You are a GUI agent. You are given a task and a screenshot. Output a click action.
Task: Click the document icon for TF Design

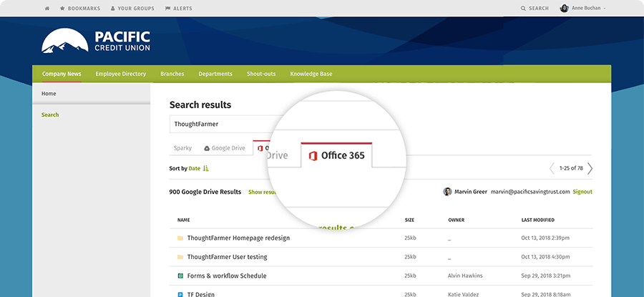(x=180, y=295)
